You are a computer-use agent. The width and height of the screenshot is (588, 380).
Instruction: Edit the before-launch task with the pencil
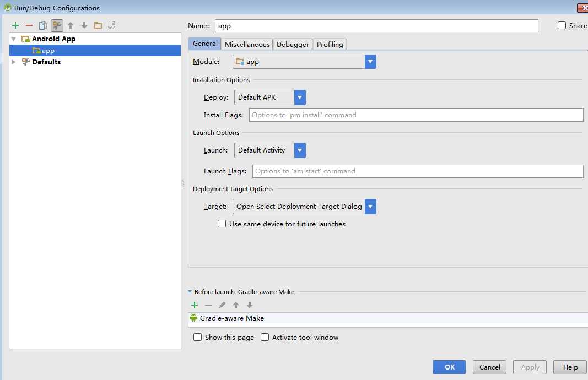pos(222,305)
